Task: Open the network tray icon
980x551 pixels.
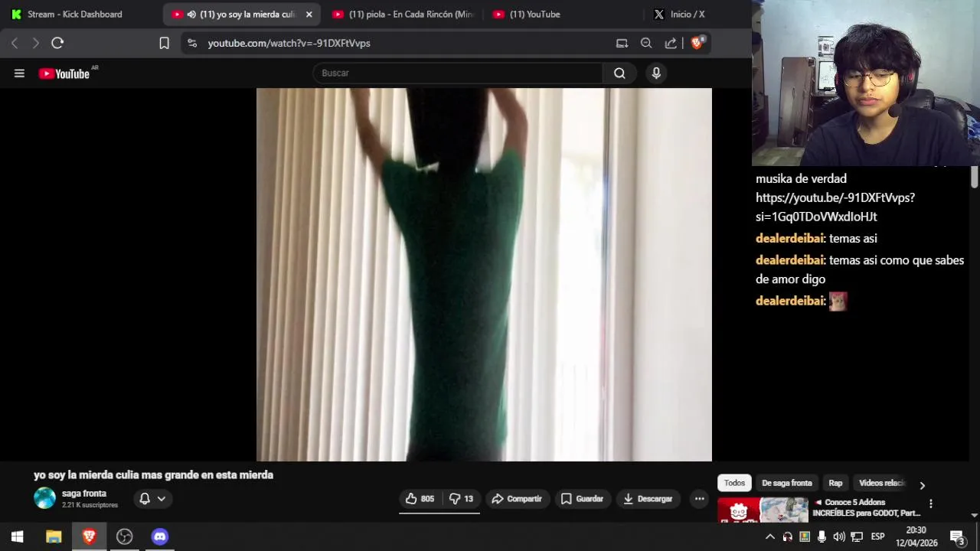Action: [857, 537]
